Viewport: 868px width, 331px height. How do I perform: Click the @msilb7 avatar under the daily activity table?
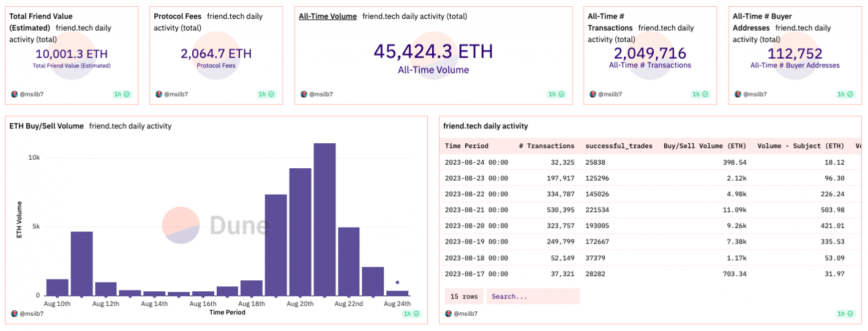448,314
